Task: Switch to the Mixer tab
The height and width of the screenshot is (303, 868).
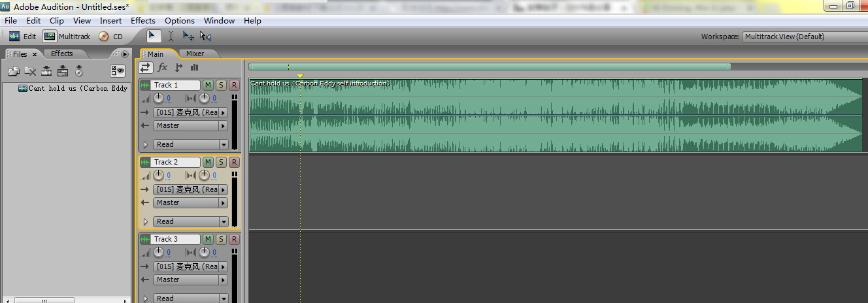Action: [195, 54]
